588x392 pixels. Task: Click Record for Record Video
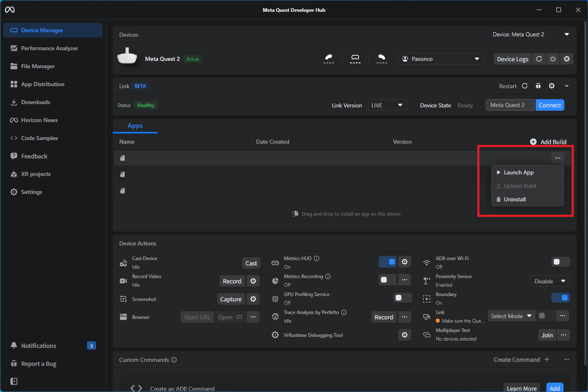[232, 281]
